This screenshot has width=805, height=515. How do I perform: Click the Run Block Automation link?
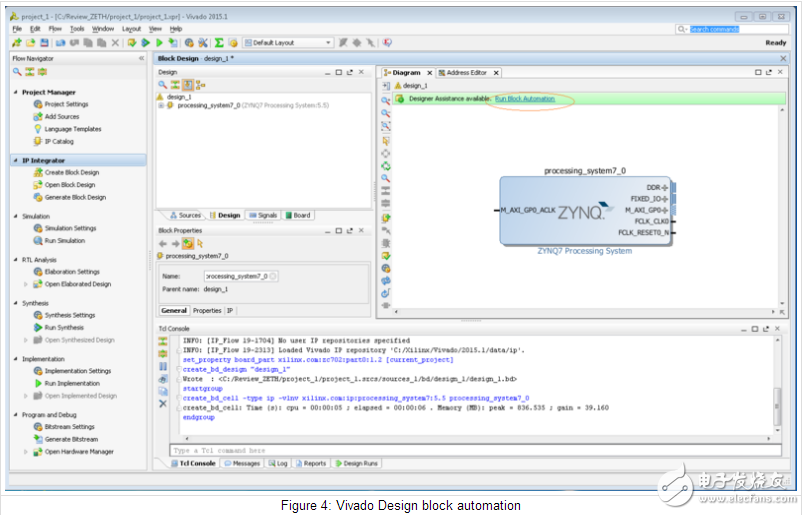(524, 99)
